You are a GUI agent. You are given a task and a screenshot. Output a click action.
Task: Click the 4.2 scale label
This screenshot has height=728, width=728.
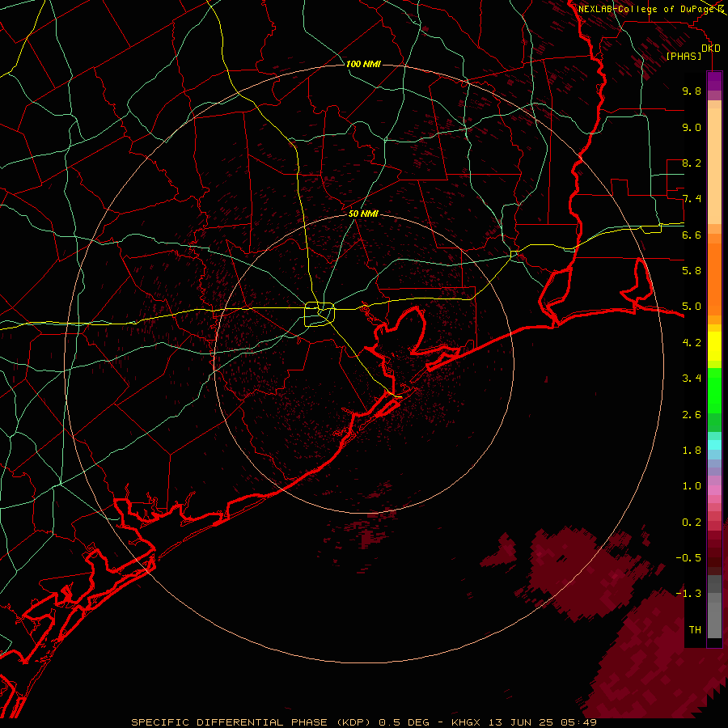692,343
